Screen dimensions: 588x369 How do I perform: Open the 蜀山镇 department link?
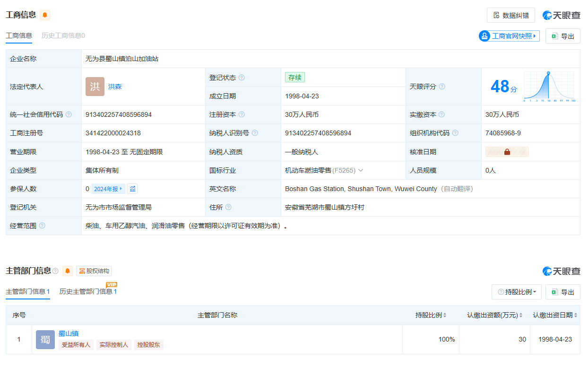(69, 334)
